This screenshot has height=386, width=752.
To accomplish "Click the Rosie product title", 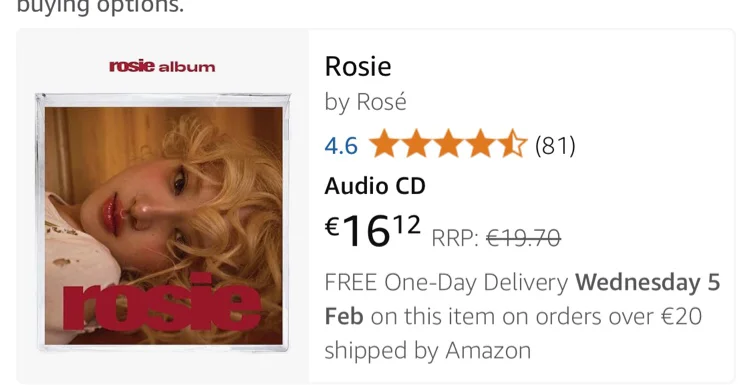I will tap(358, 66).
